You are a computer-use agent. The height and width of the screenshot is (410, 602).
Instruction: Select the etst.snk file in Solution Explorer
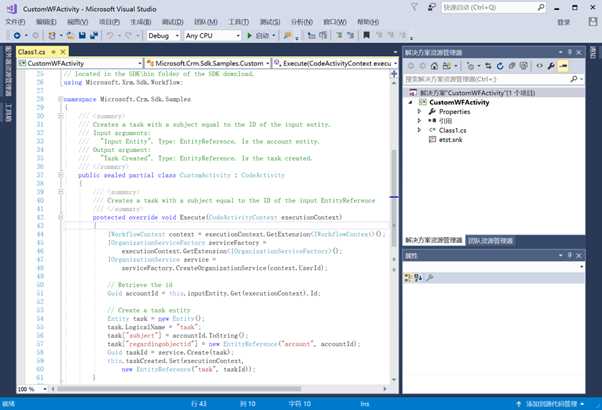(450, 140)
